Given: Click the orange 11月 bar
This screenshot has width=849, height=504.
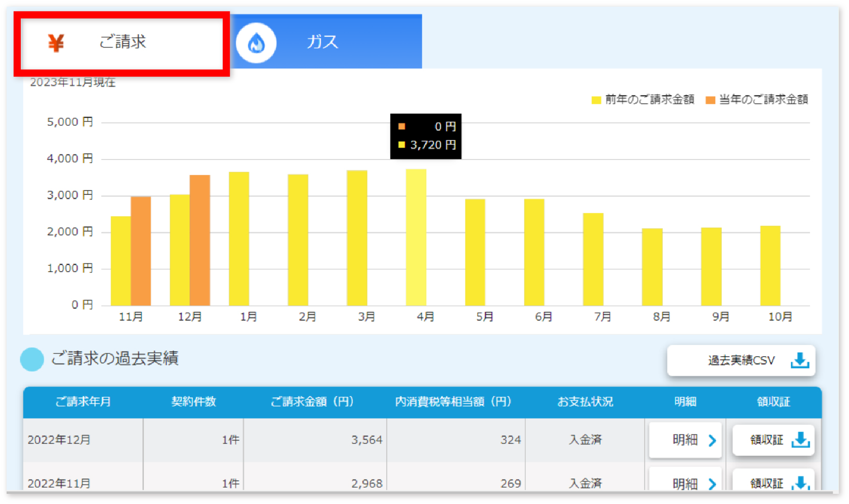Looking at the screenshot, I should (x=141, y=251).
